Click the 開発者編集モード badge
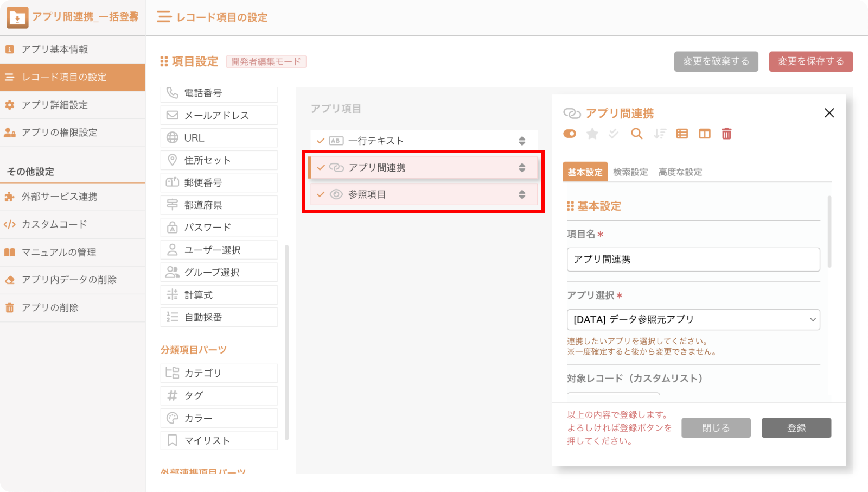 pyautogui.click(x=266, y=62)
